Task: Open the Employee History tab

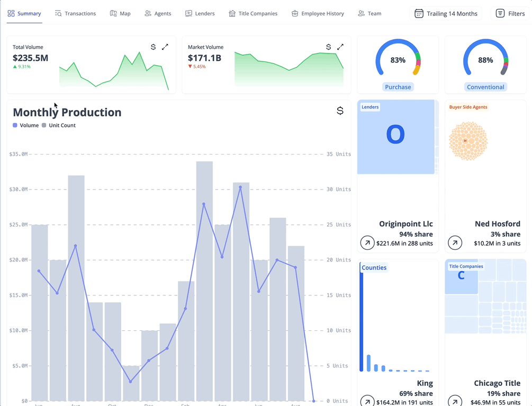Action: point(318,13)
